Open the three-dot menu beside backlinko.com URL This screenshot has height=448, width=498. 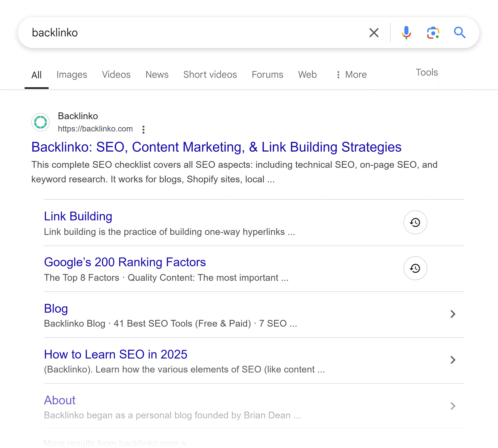coord(143,129)
